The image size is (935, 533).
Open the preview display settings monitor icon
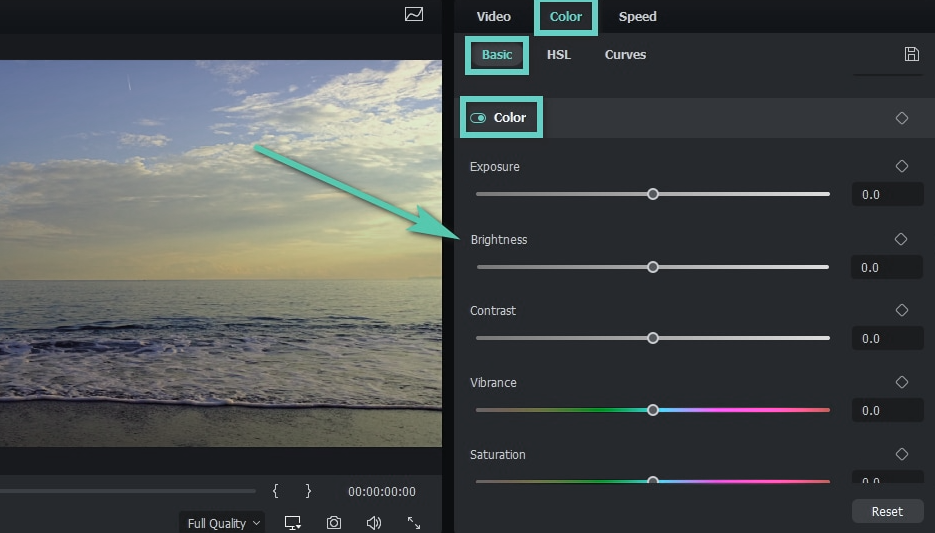293,523
